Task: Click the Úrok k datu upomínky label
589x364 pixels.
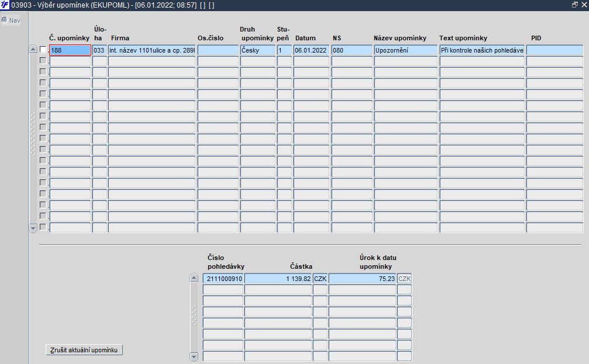Action: point(378,262)
